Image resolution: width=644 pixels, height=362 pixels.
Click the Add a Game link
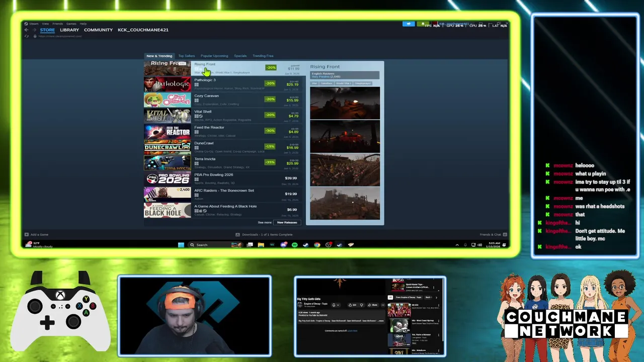[x=39, y=234]
